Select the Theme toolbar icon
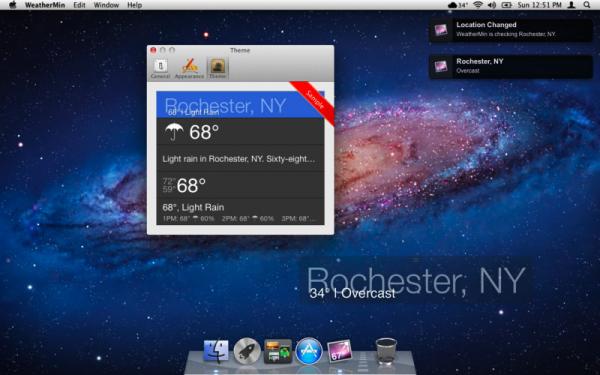Image resolution: width=600 pixels, height=375 pixels. coord(217,69)
